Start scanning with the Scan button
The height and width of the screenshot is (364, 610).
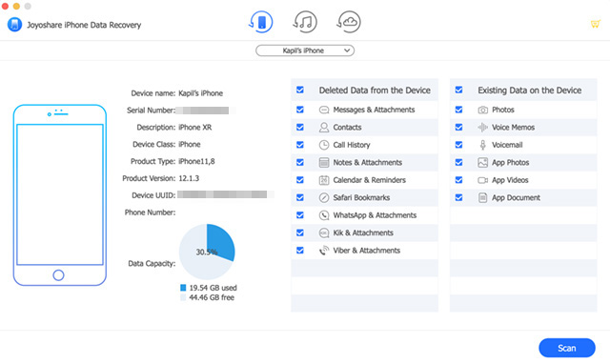567,348
